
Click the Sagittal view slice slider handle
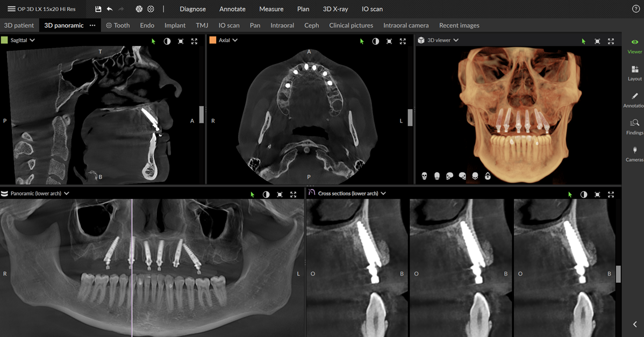(x=202, y=114)
